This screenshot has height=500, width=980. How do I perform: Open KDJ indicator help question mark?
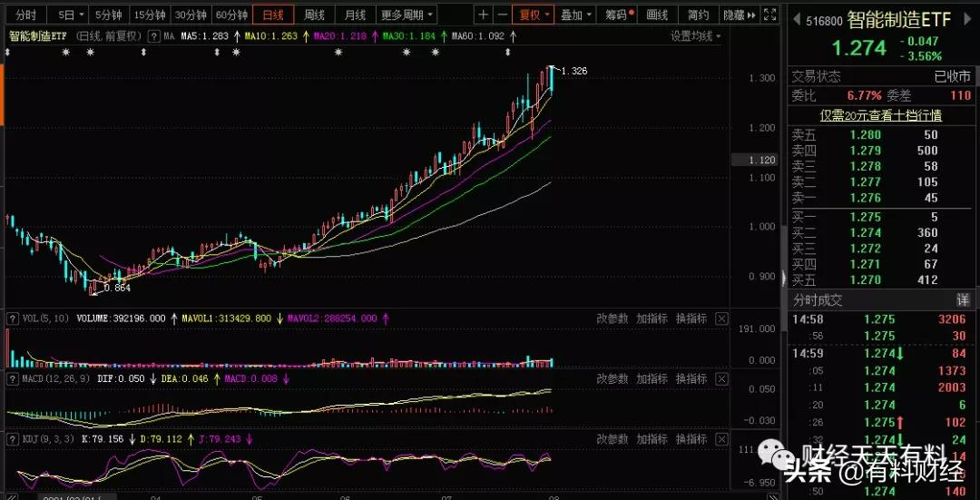coord(11,439)
